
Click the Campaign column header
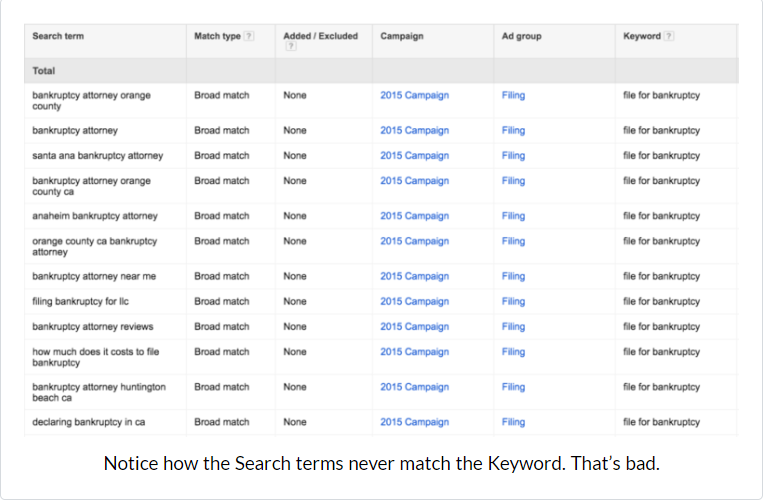(402, 36)
